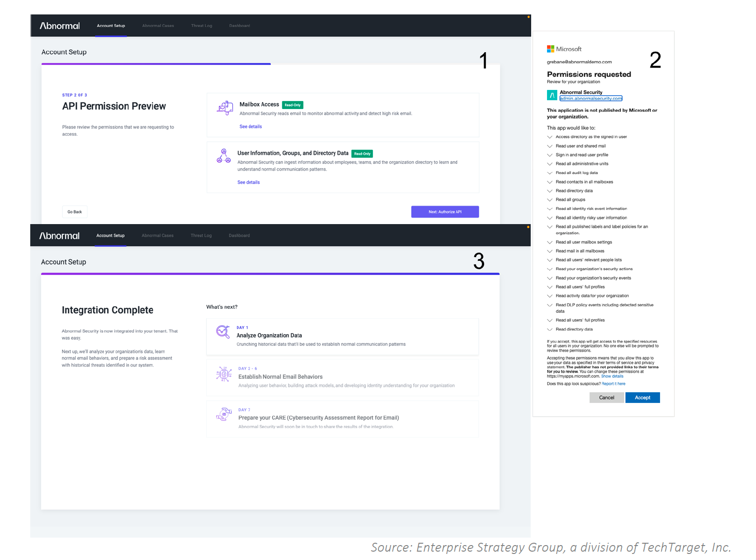
Task: Click the Establish Normal Email Behaviors icon
Action: coord(224,374)
